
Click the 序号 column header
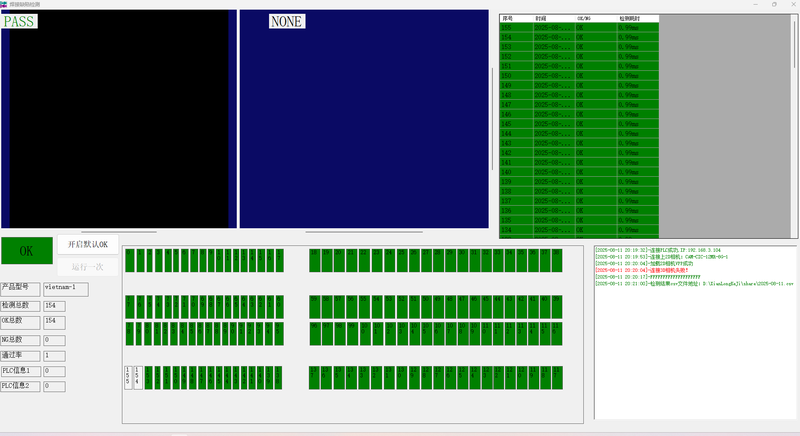pyautogui.click(x=516, y=18)
